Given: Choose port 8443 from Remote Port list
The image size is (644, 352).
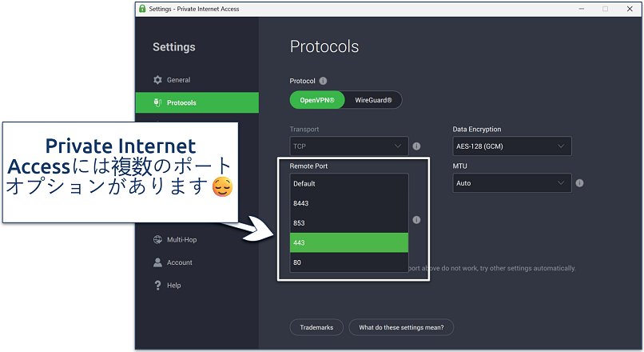Looking at the screenshot, I should tap(349, 203).
